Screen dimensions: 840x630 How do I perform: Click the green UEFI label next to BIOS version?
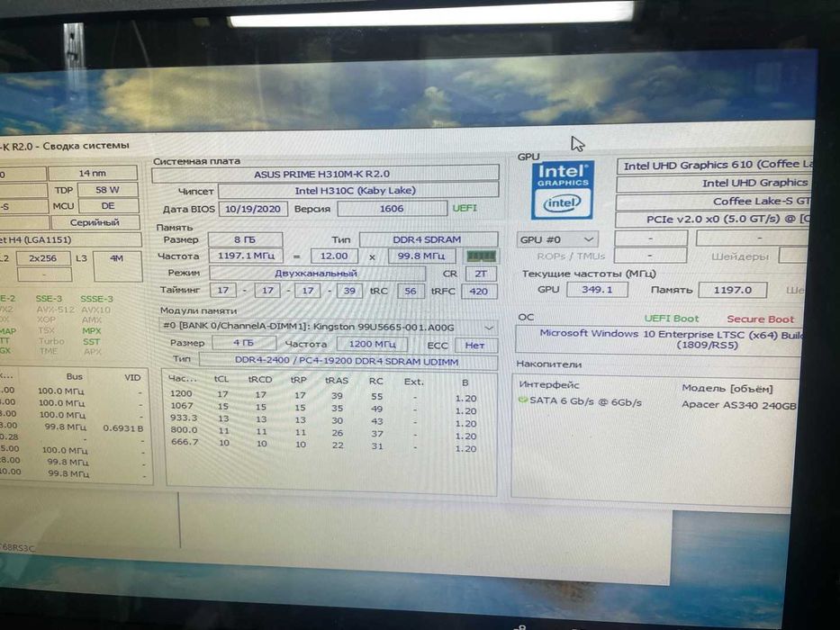[465, 208]
